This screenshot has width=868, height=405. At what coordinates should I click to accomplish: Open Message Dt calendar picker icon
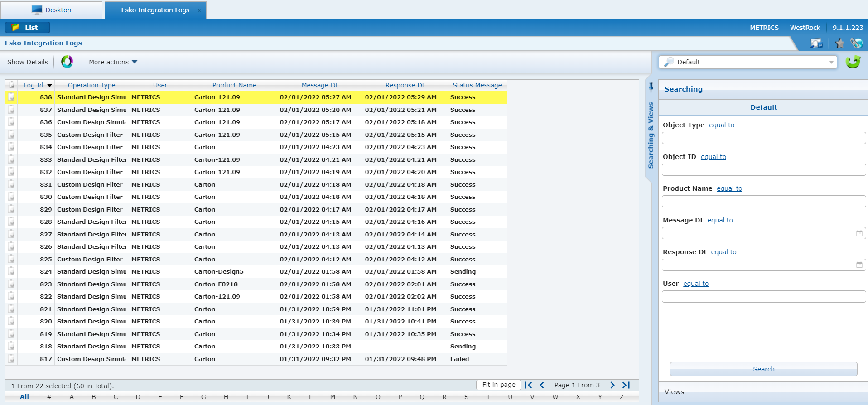click(859, 233)
